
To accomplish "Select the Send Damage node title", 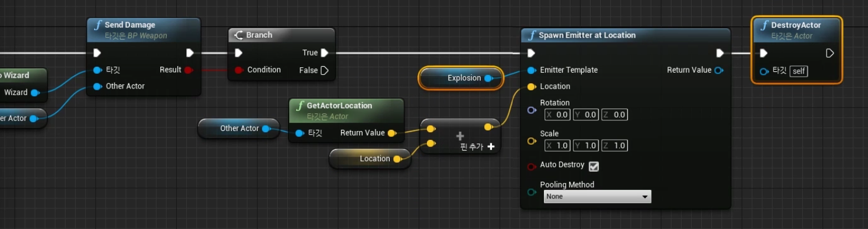I will [129, 25].
